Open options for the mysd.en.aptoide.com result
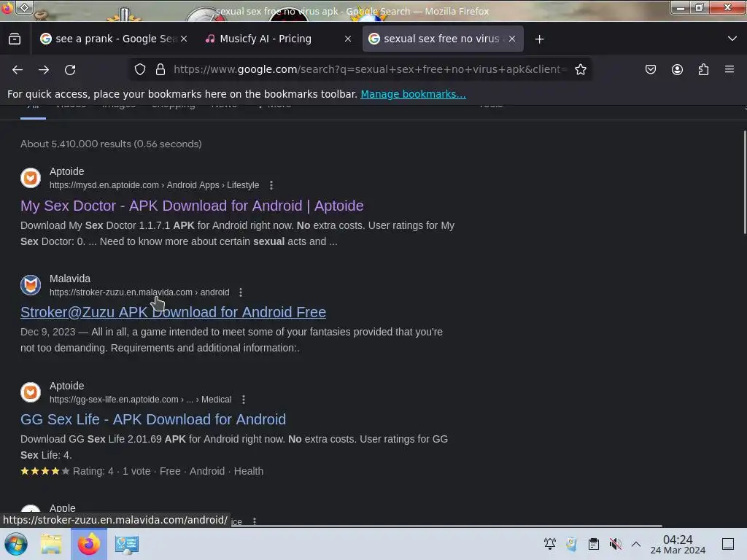This screenshot has height=560, width=747. tap(271, 185)
